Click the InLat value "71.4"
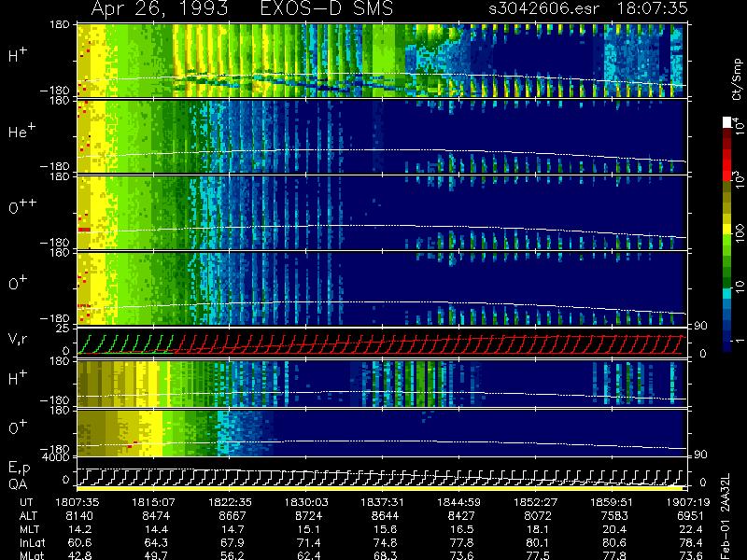The image size is (747, 560). (310, 542)
